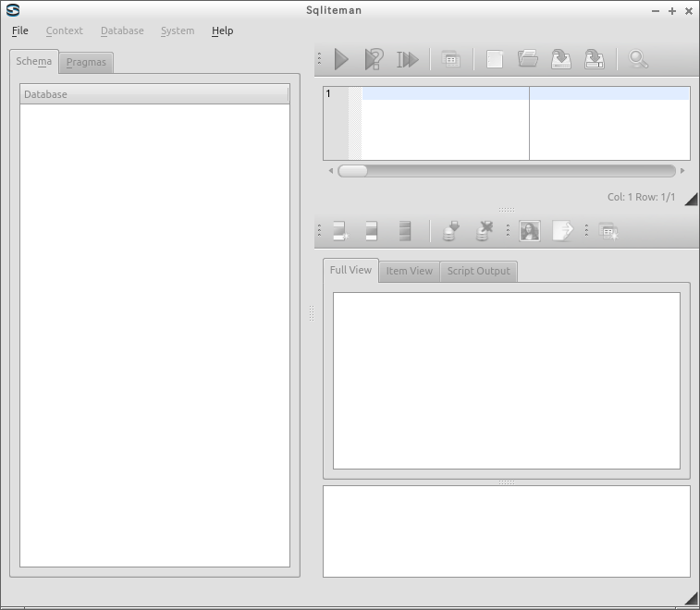Open the Help menu
700x610 pixels.
click(222, 30)
